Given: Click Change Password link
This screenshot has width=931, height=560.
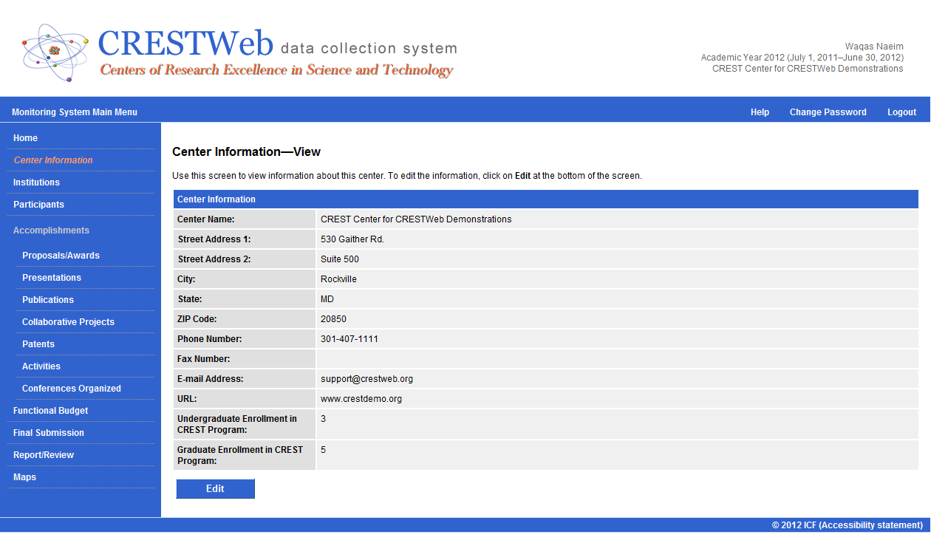Looking at the screenshot, I should pyautogui.click(x=828, y=112).
